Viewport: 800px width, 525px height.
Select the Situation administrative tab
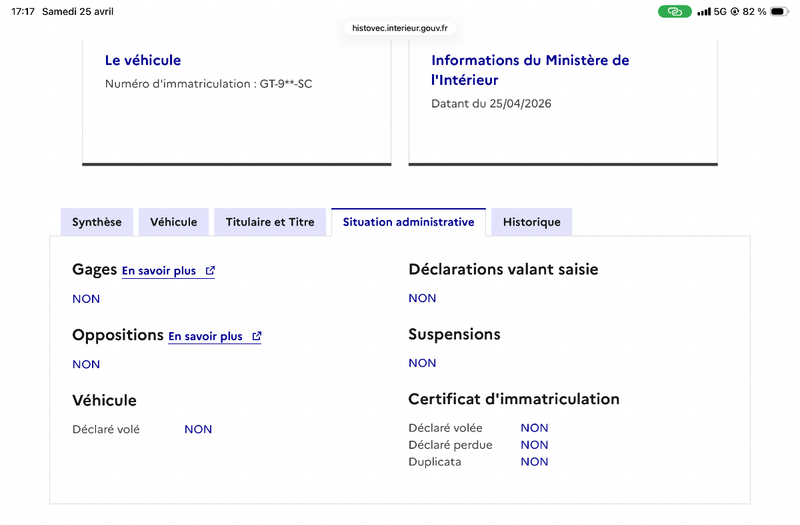tap(408, 222)
